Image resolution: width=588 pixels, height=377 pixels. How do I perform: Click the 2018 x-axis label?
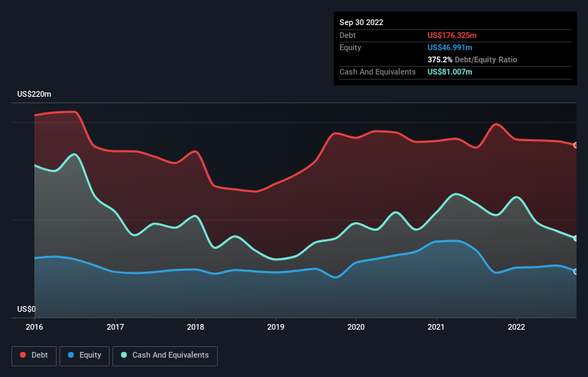[196, 327]
